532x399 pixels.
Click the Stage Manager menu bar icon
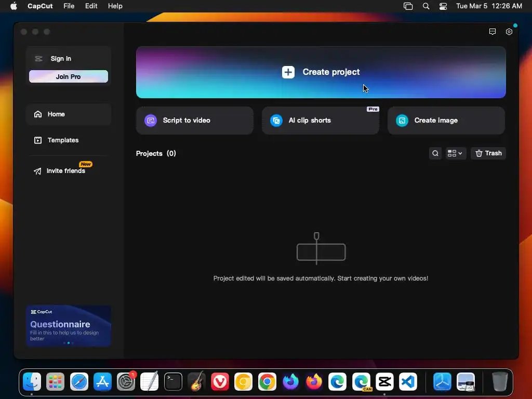coord(408,6)
